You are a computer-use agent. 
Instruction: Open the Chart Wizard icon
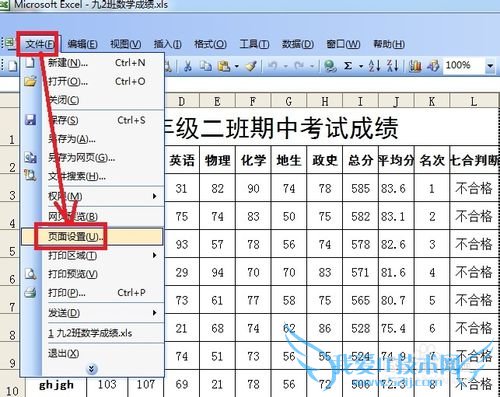pyautogui.click(x=415, y=66)
